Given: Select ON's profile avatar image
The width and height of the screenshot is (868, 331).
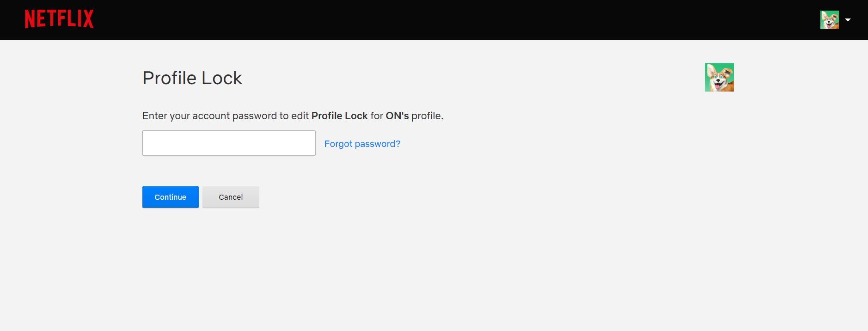Looking at the screenshot, I should point(719,77).
